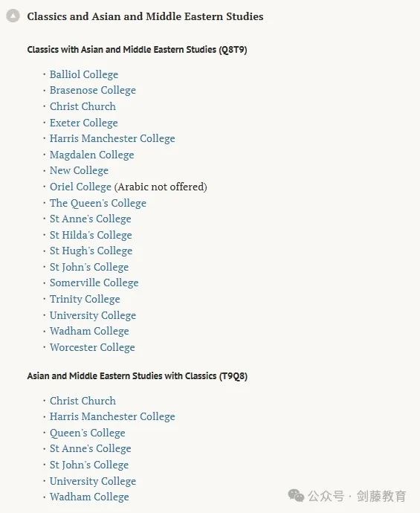Visit New College link

click(x=79, y=170)
